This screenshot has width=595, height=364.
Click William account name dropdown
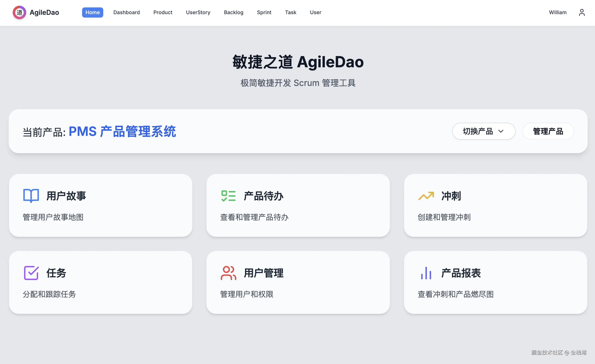(x=558, y=12)
